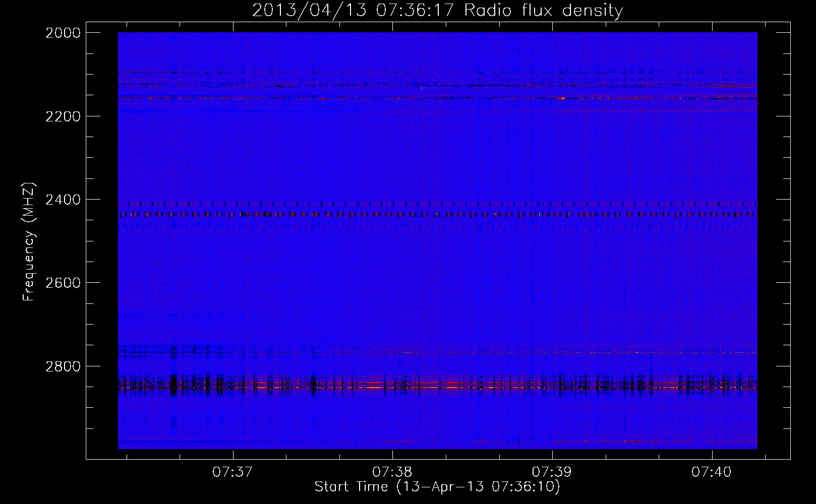Image resolution: width=816 pixels, height=504 pixels.
Task: Click the x-axis label "Start Time (13-Apr-13 07:36:10)"
Action: [437, 487]
